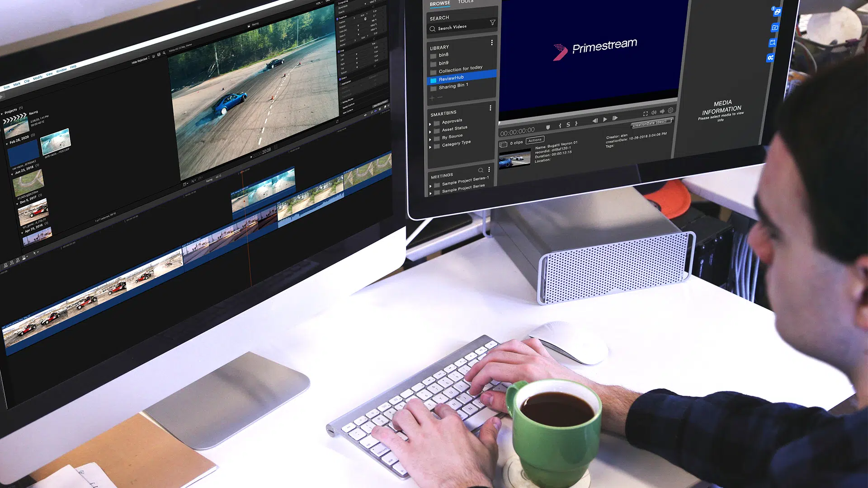Expand the Asset Status smartbin
Screen dimensions: 868x488
coord(430,132)
